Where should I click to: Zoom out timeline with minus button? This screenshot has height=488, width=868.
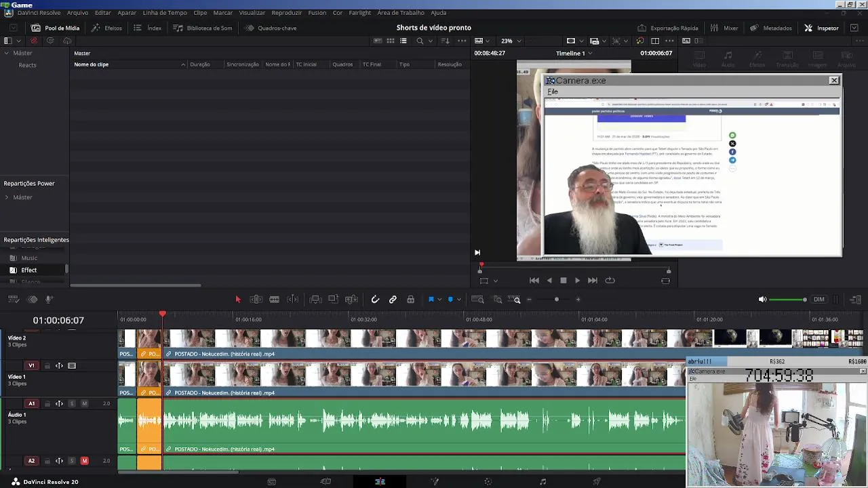(x=530, y=300)
